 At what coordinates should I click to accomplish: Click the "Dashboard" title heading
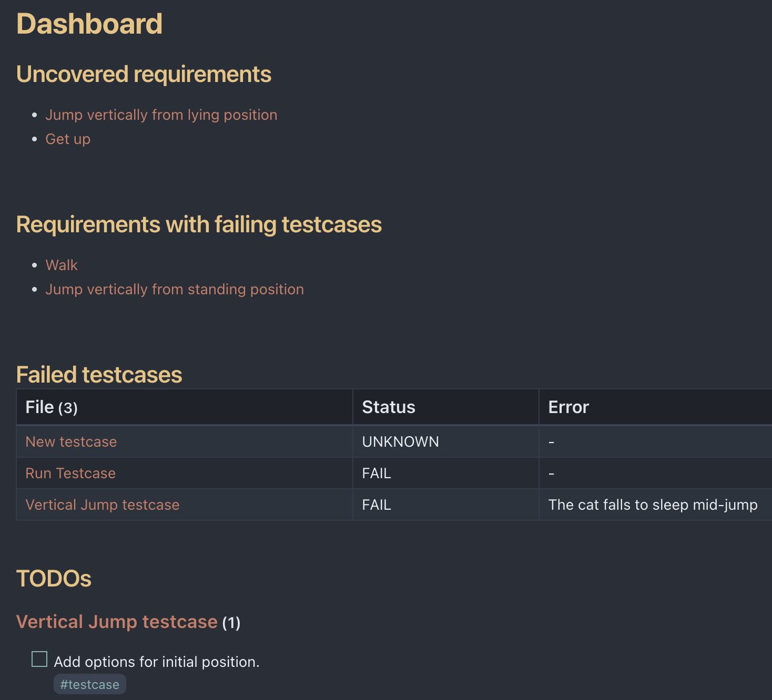(89, 24)
